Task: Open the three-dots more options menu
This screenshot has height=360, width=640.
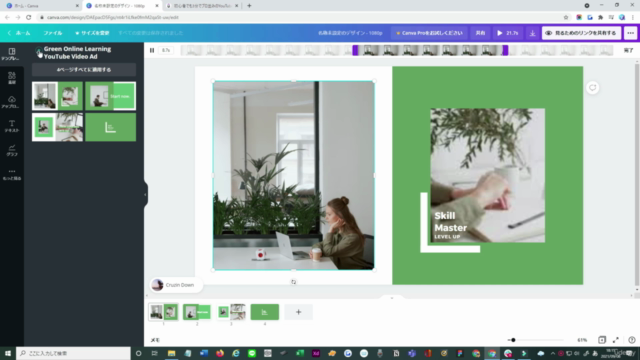Action: click(631, 33)
